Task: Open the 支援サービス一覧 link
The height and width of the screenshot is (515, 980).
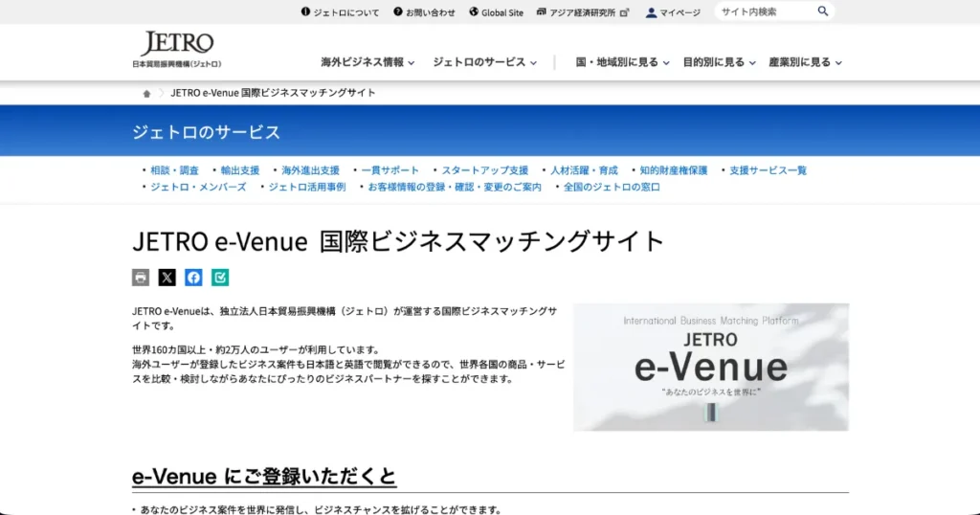Action: tap(768, 170)
